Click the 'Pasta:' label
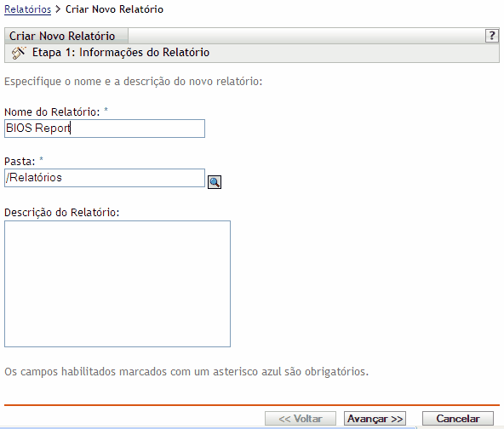The height and width of the screenshot is (429, 504). click(20, 162)
